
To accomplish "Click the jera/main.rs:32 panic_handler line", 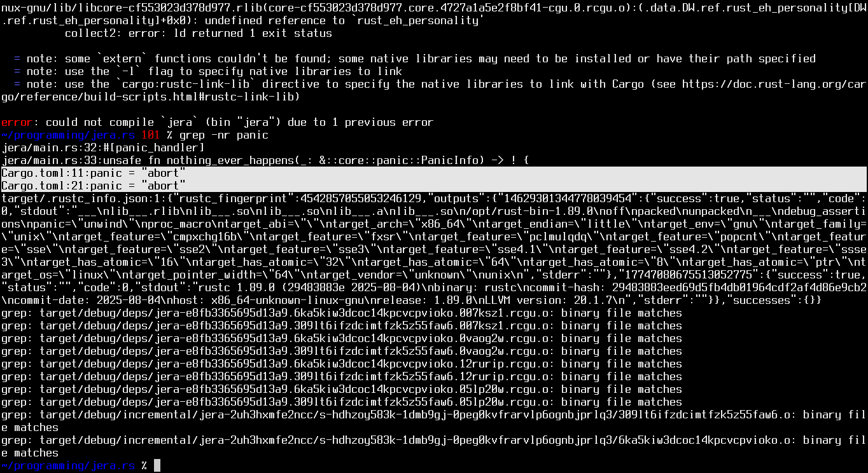I will (103, 147).
